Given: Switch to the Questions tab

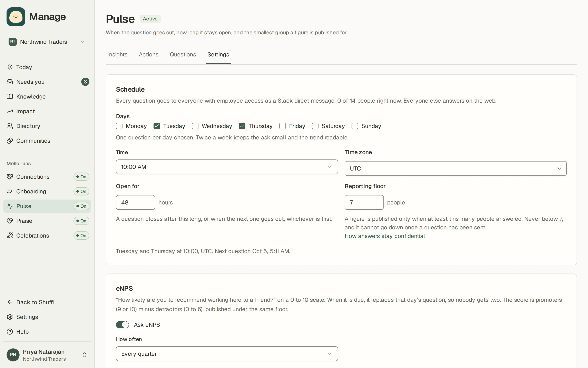Looking at the screenshot, I should (183, 55).
